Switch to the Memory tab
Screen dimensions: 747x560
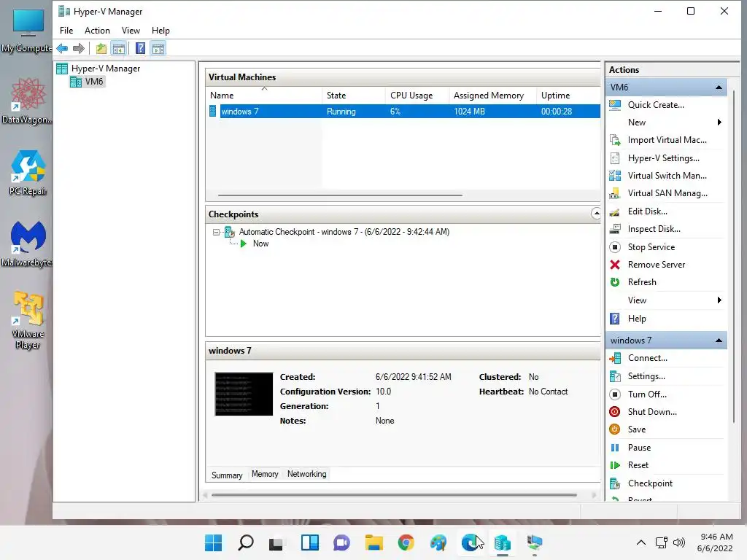tap(265, 474)
